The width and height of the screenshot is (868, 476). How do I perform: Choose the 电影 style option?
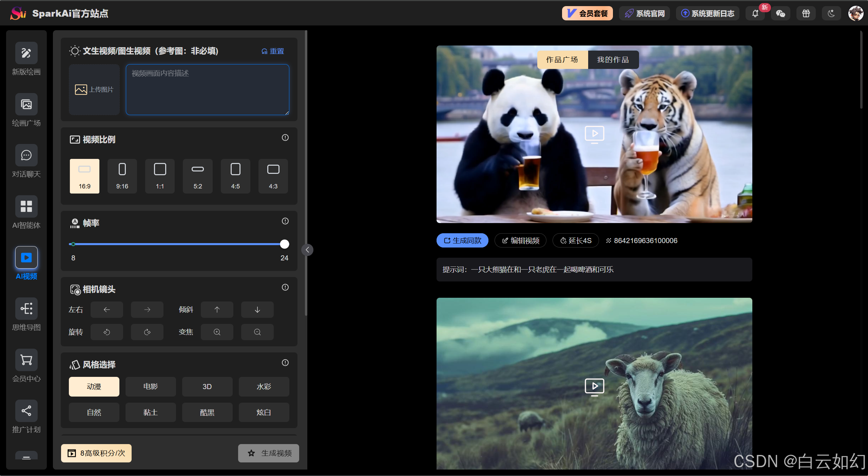(150, 386)
